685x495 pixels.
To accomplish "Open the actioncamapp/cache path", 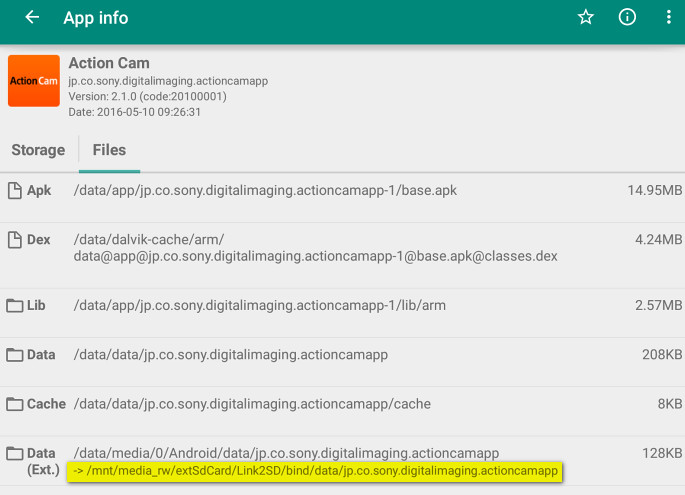I will tap(252, 405).
